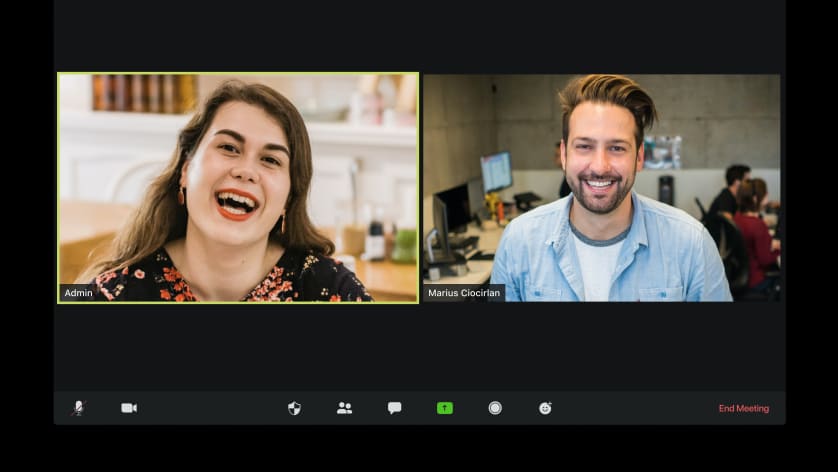This screenshot has width=838, height=472.
Task: Select the Admin video tile
Action: pos(238,188)
